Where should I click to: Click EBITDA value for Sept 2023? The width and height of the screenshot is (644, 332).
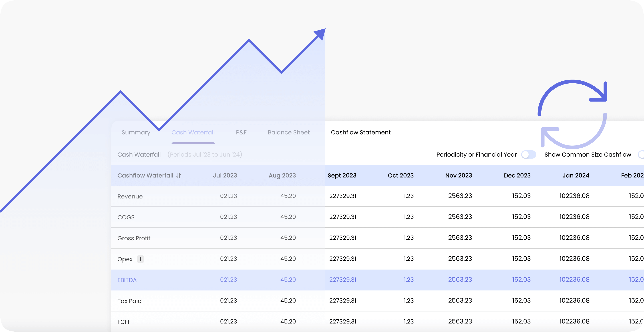343,280
